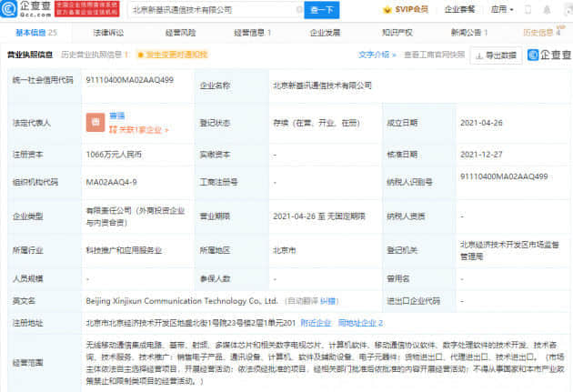Select company name 北京新基讯通信技术有限公司 cell
573x392 pixels.
point(322,85)
